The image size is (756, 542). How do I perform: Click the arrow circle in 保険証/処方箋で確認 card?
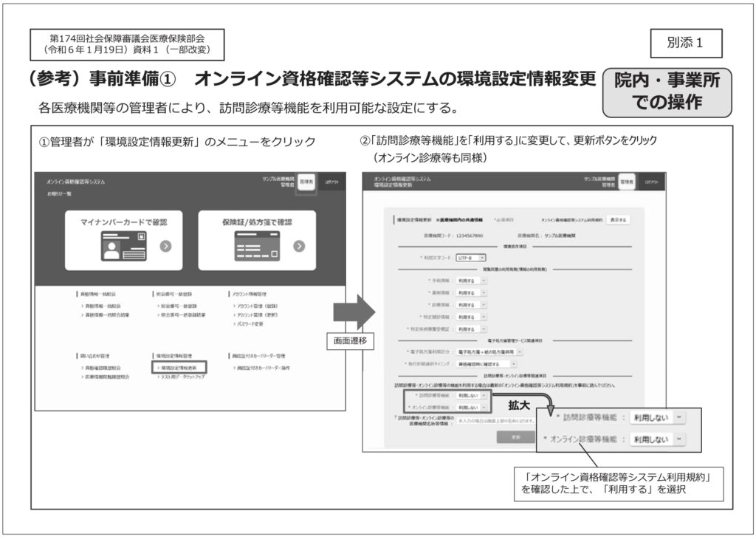coord(299,247)
